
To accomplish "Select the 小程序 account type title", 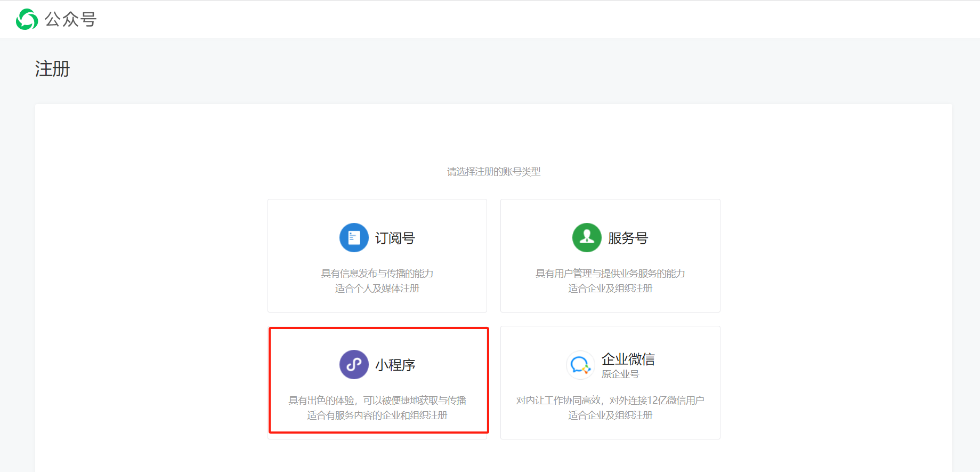I will point(395,365).
